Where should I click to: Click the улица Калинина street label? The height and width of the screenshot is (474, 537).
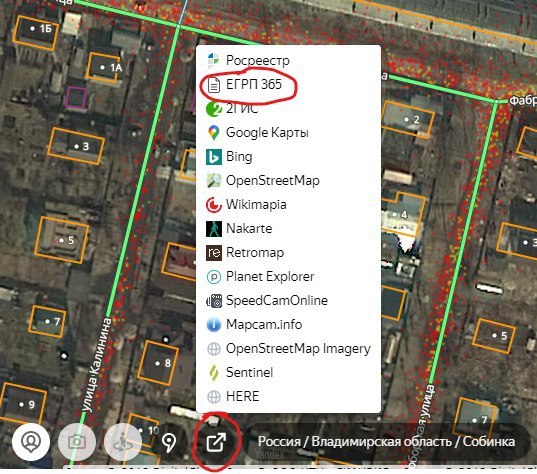click(97, 365)
